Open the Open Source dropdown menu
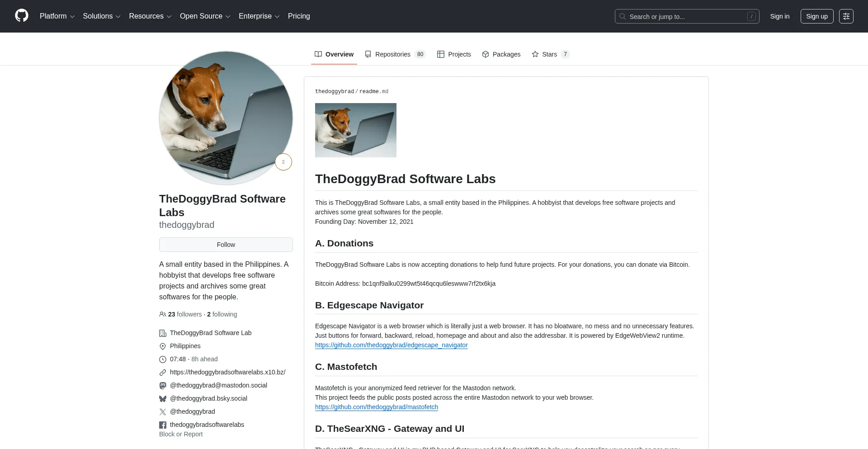The width and height of the screenshot is (868, 449). pyautogui.click(x=205, y=16)
